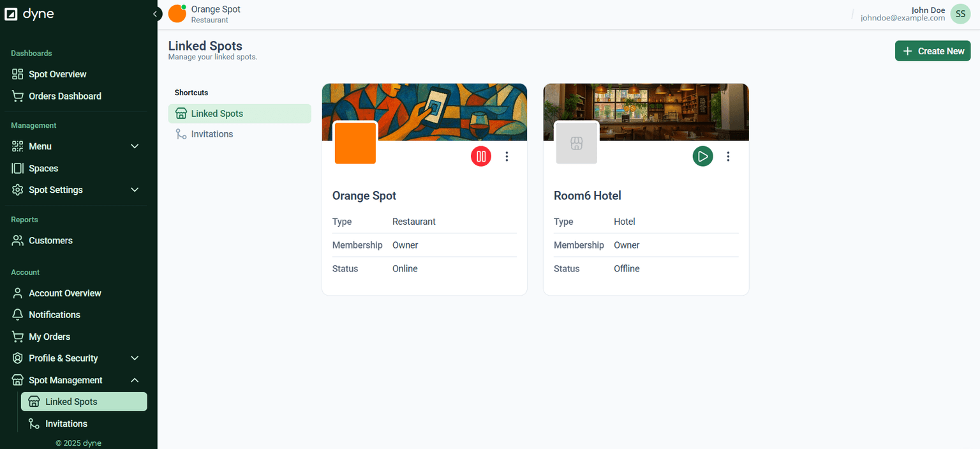Pause the Orange Spot with red button
This screenshot has height=449, width=980.
481,156
